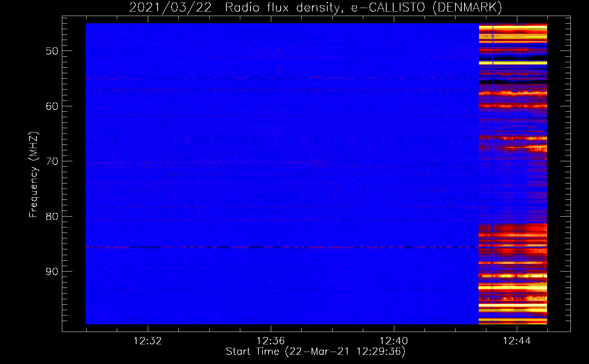Click the 80 frequency tick label
Viewport: 589px width, 364px height.
click(x=52, y=217)
